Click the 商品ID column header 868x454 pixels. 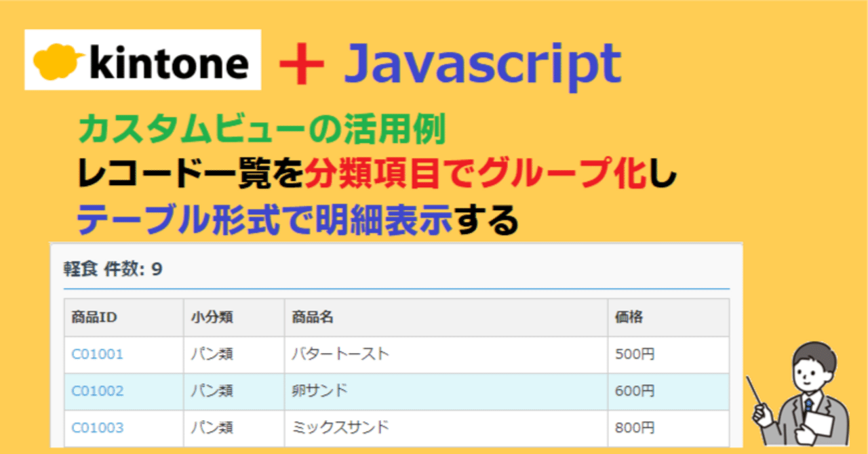click(124, 317)
